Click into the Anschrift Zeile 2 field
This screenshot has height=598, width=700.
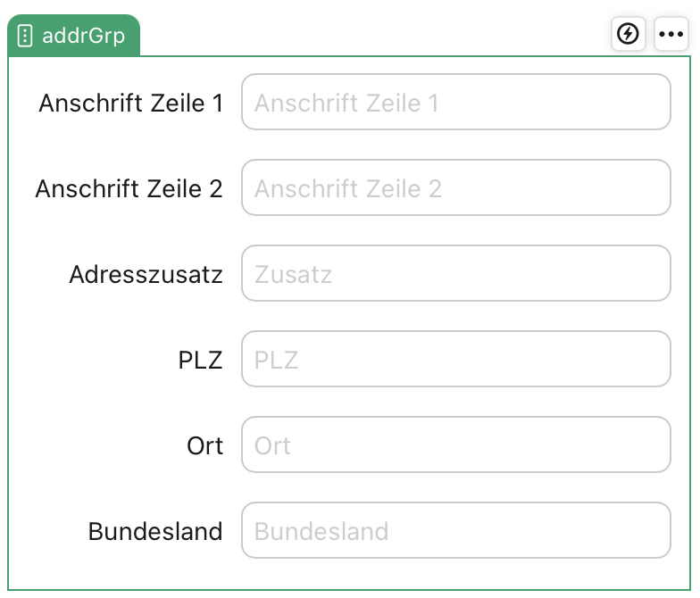(x=455, y=187)
